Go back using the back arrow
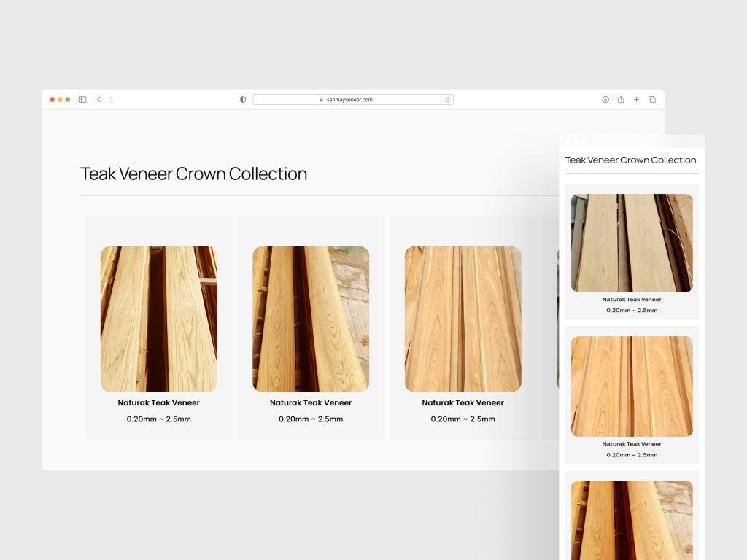The width and height of the screenshot is (747, 560). pos(98,100)
